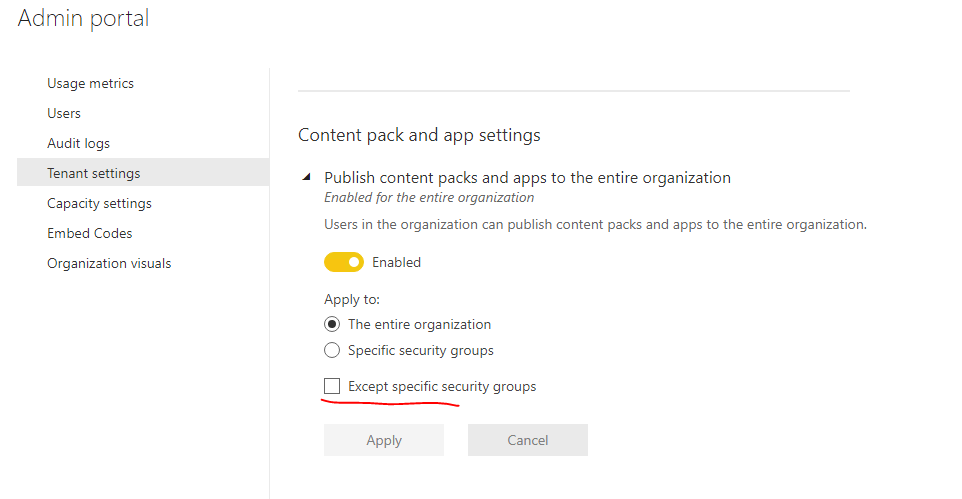Choose Specific security groups radio option
This screenshot has height=499, width=962.
pos(332,350)
